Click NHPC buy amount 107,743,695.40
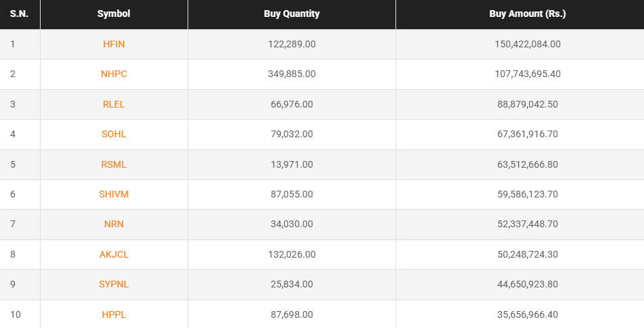 coord(528,74)
